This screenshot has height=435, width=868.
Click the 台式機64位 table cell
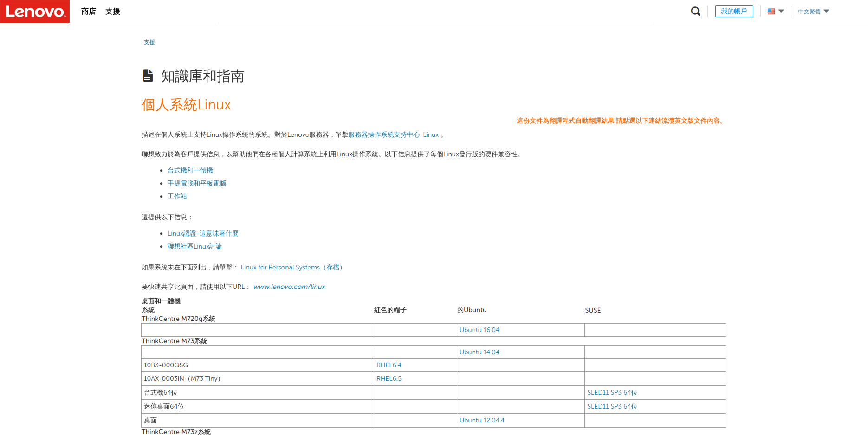[x=258, y=392]
